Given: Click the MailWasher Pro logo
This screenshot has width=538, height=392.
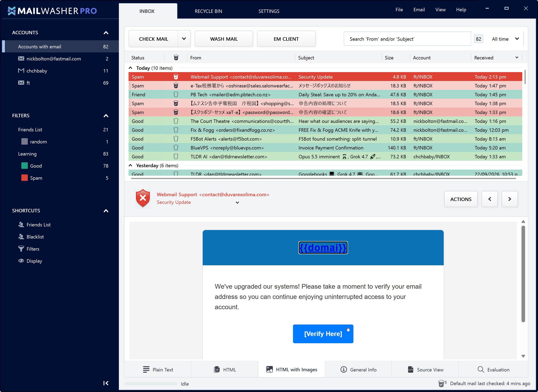Looking at the screenshot, I should tap(52, 11).
